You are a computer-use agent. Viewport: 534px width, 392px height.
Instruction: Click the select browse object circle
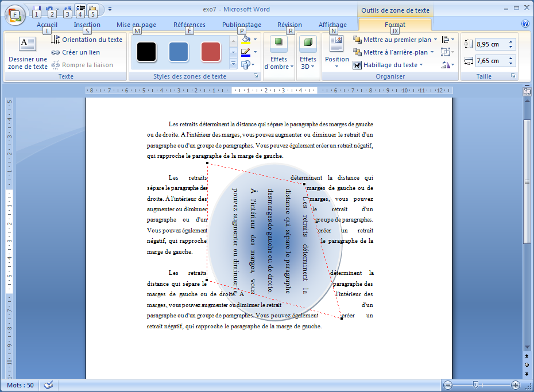pos(527,365)
